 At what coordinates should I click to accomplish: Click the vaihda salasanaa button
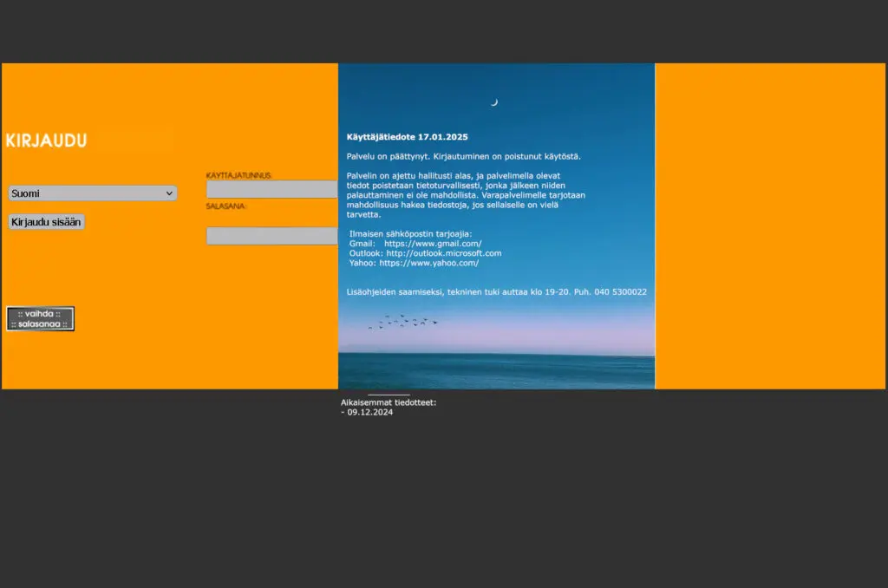coord(40,318)
